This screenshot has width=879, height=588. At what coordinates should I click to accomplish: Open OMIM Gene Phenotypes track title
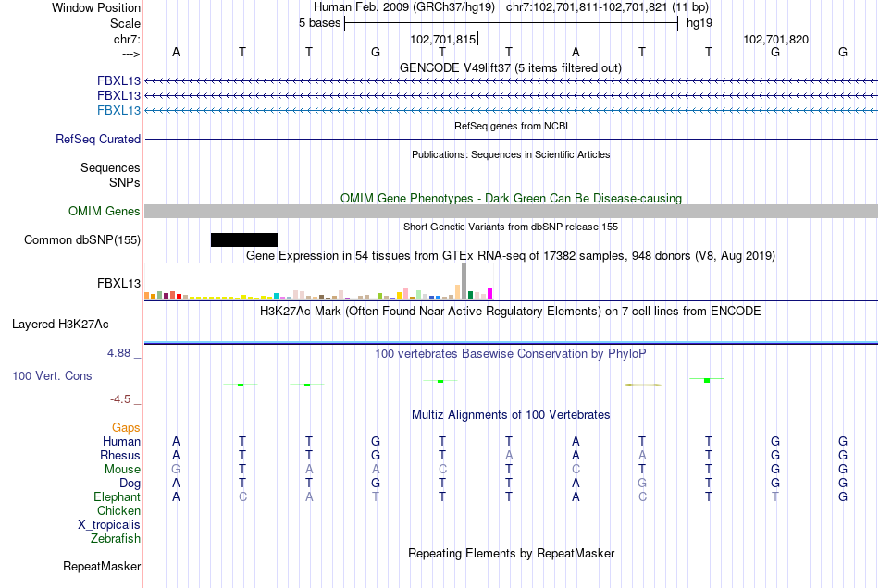tap(511, 198)
